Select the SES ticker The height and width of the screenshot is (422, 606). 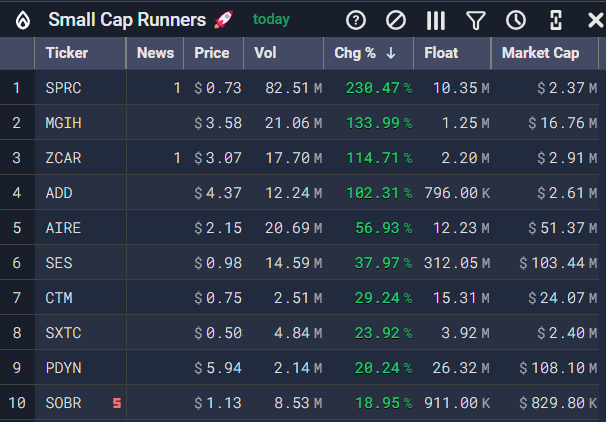coord(59,263)
